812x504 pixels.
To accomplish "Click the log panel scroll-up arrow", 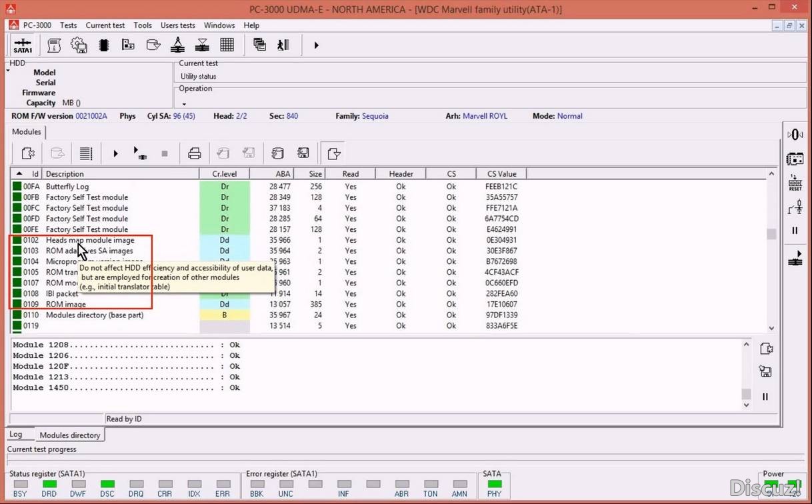I will coord(746,345).
